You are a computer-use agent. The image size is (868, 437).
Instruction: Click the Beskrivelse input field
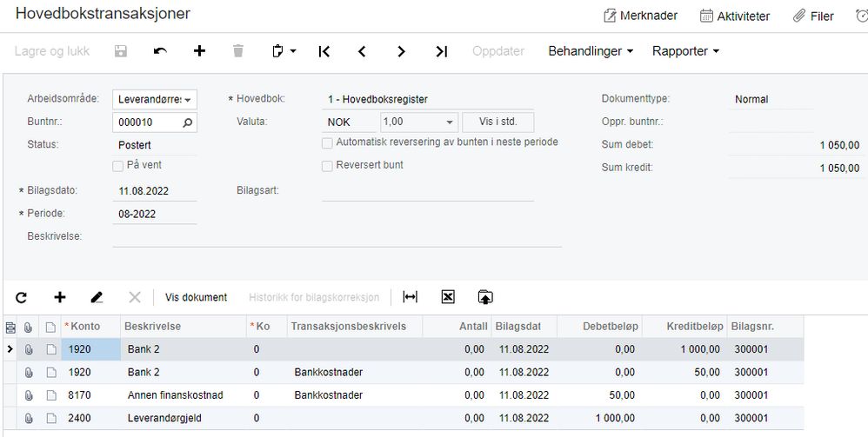(336, 236)
